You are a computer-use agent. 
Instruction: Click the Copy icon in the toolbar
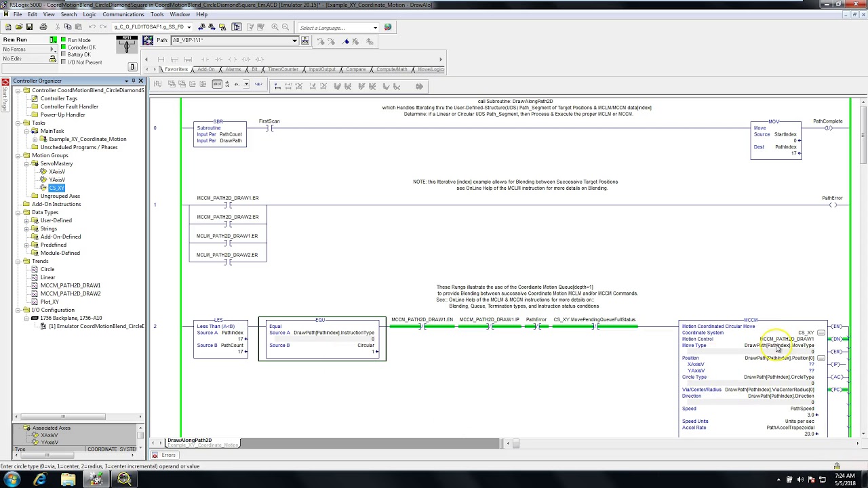pos(68,27)
